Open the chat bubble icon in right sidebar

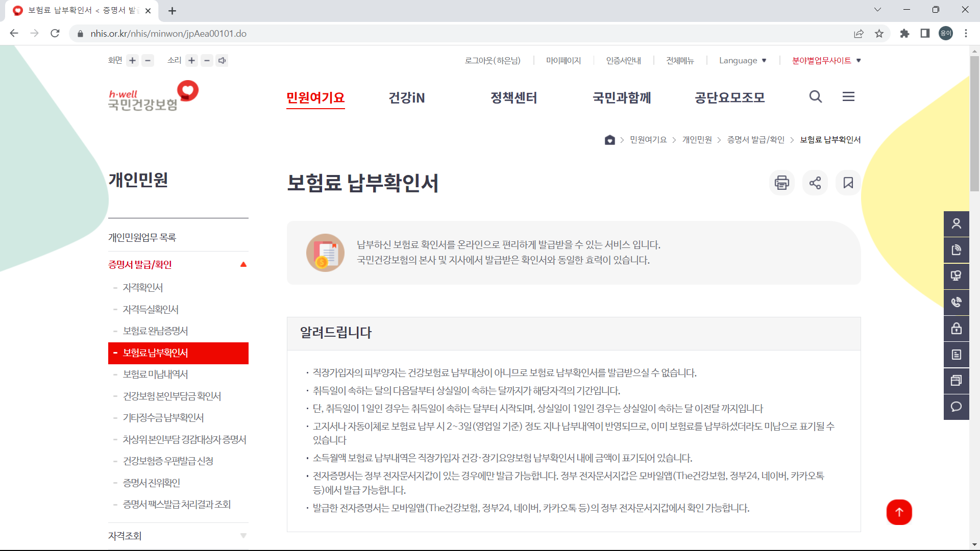[957, 407]
